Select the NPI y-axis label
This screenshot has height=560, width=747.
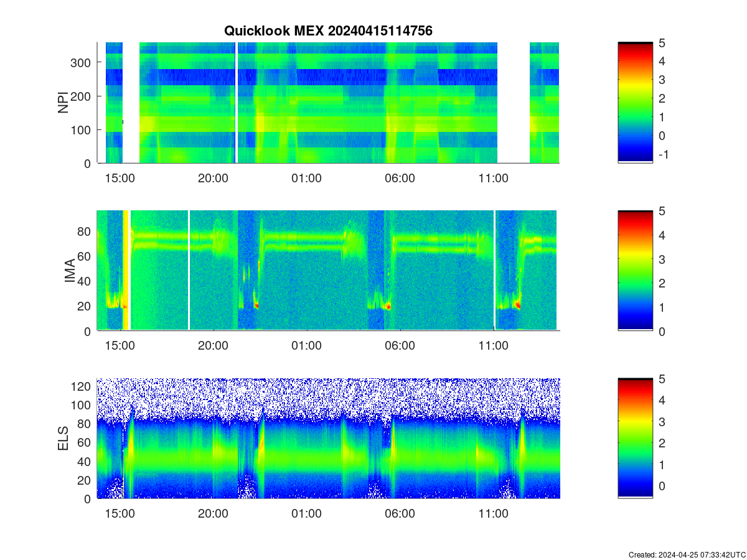63,103
